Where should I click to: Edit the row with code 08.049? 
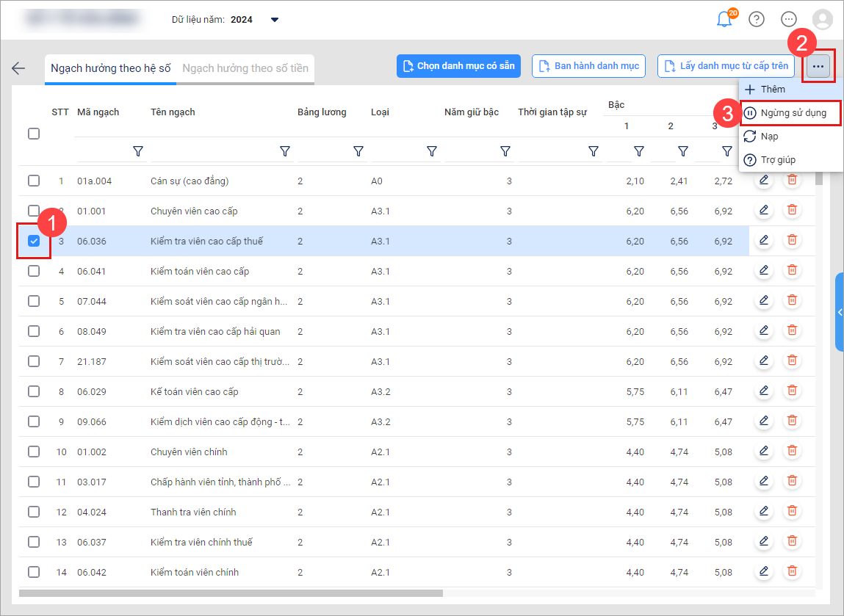coord(764,331)
